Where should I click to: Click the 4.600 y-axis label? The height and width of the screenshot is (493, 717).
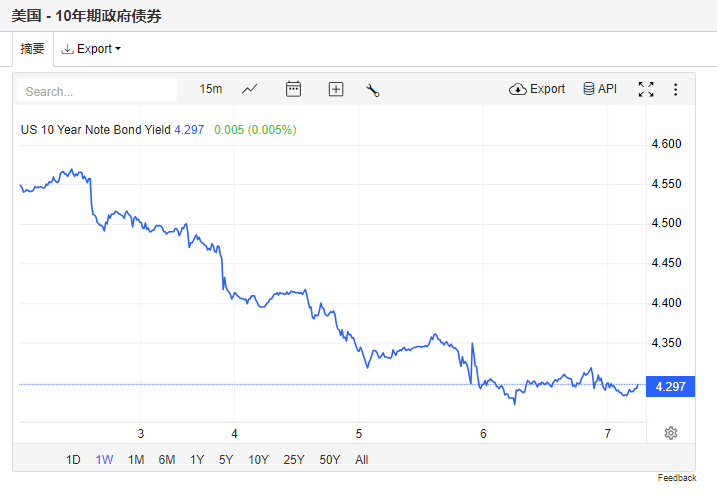[x=666, y=144]
